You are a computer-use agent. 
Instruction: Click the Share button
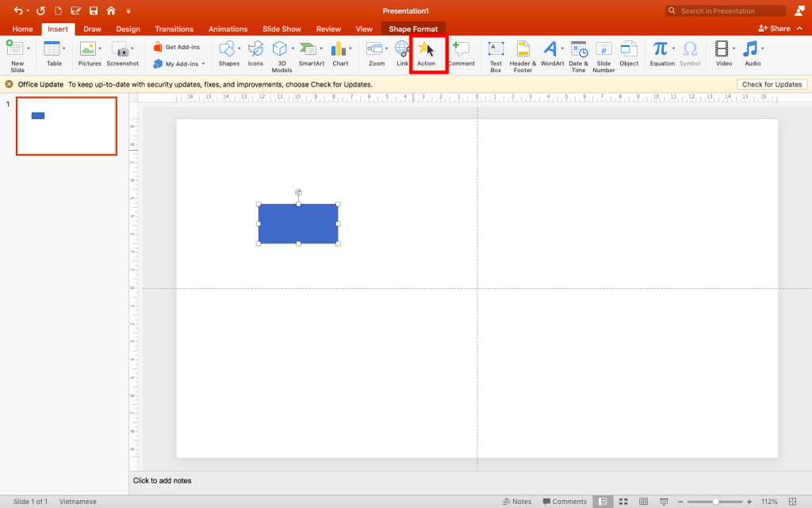(x=775, y=29)
